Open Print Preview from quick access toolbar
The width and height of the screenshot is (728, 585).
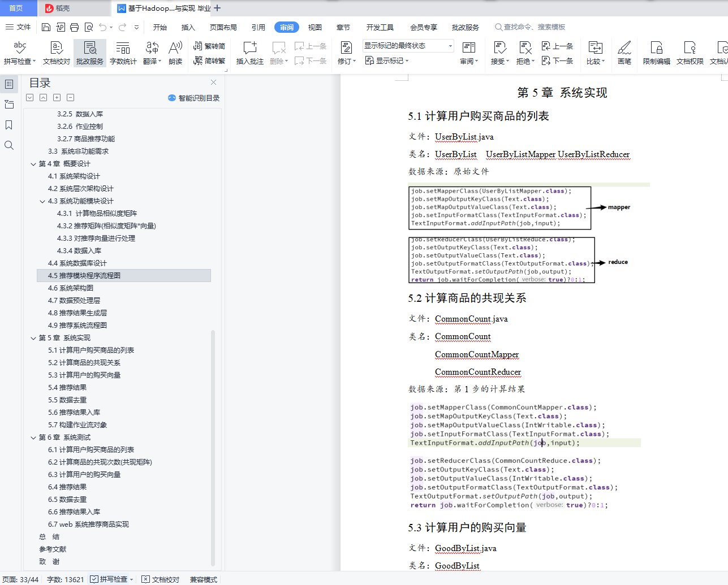pos(89,27)
